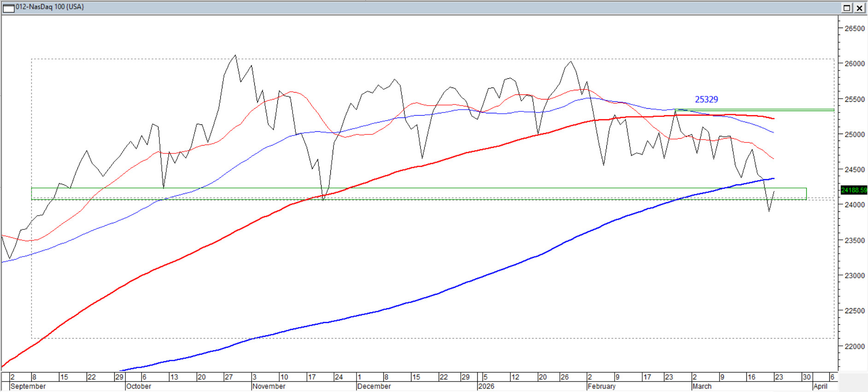Viewport: 868px width, 392px height.
Task: Click the 23500 label on price axis
Action: point(854,240)
